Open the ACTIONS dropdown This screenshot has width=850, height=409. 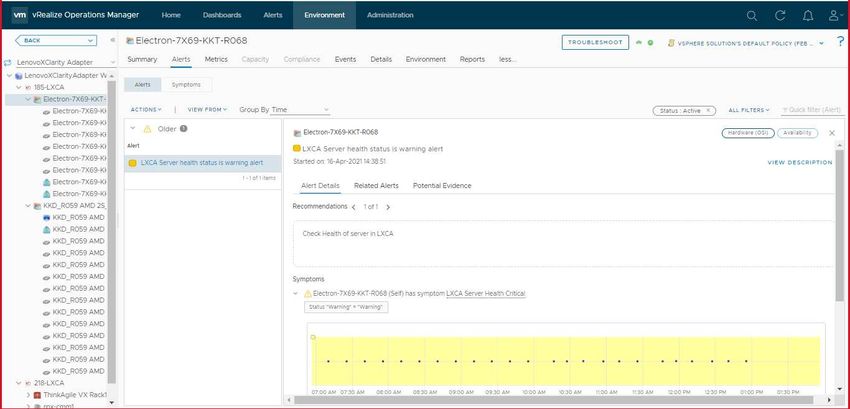(146, 110)
